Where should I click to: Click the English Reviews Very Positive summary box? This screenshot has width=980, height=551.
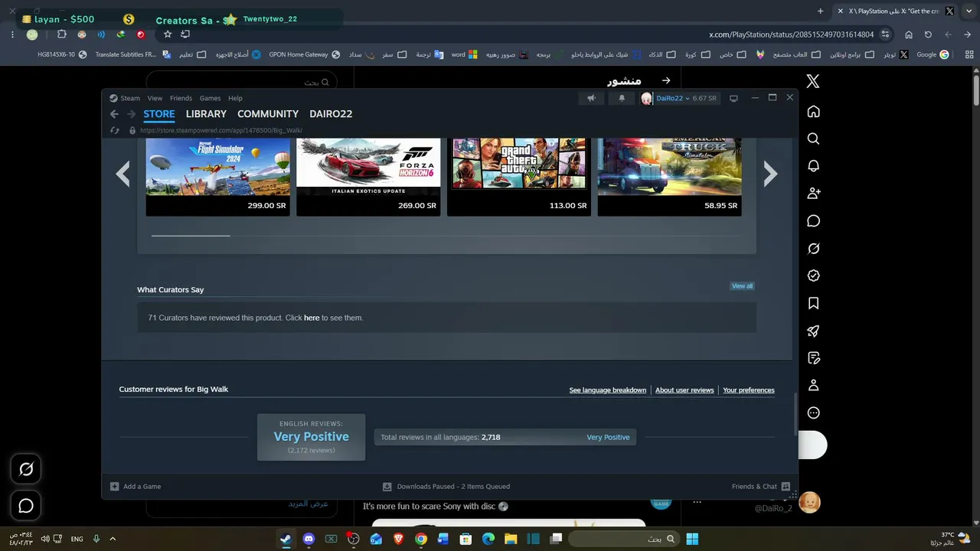coord(311,438)
